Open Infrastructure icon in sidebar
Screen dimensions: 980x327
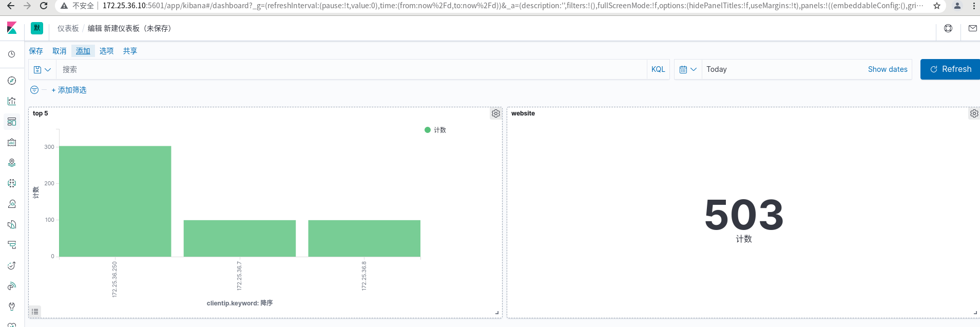point(12,204)
